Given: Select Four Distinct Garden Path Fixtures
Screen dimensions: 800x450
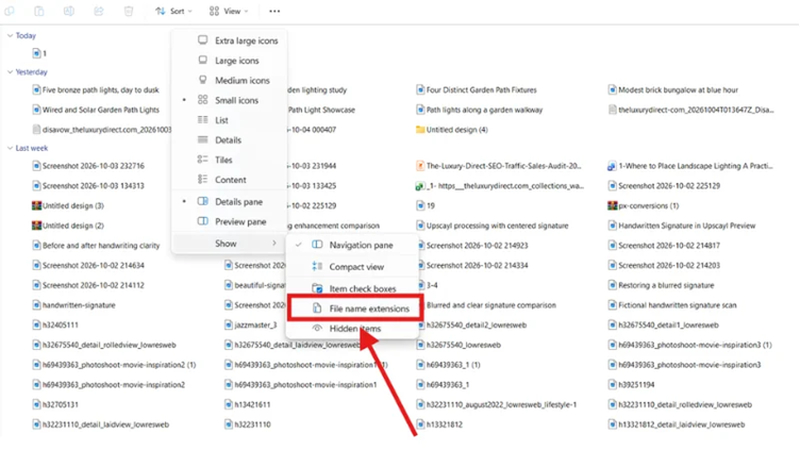Looking at the screenshot, I should (x=476, y=90).
